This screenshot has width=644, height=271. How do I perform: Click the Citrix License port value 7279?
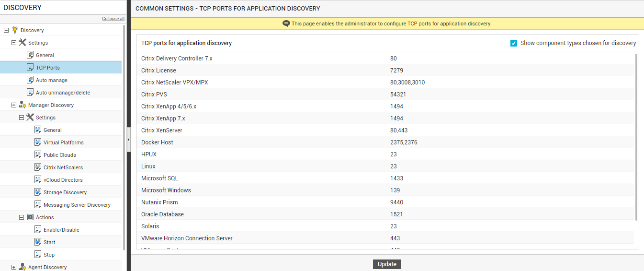(x=397, y=71)
